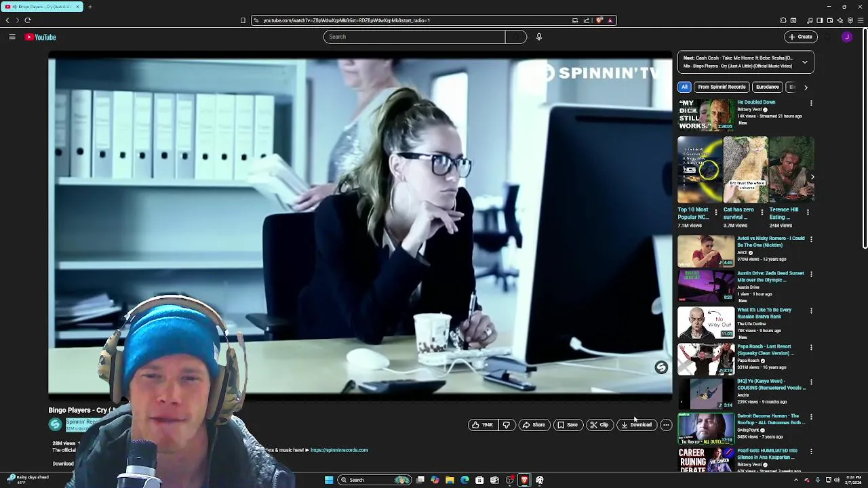The width and height of the screenshot is (868, 488).
Task: Open What It's Like To Be Every Russian Bratva Rank
Action: pyautogui.click(x=764, y=313)
